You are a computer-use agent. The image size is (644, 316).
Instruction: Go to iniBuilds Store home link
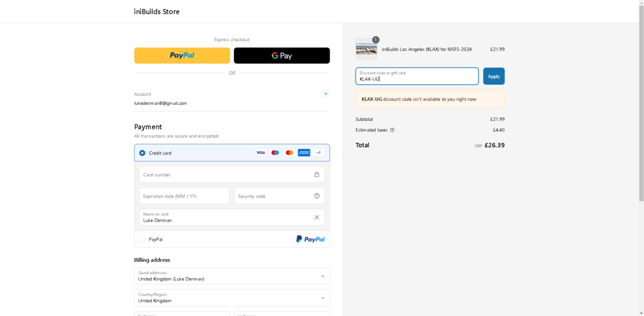(156, 12)
